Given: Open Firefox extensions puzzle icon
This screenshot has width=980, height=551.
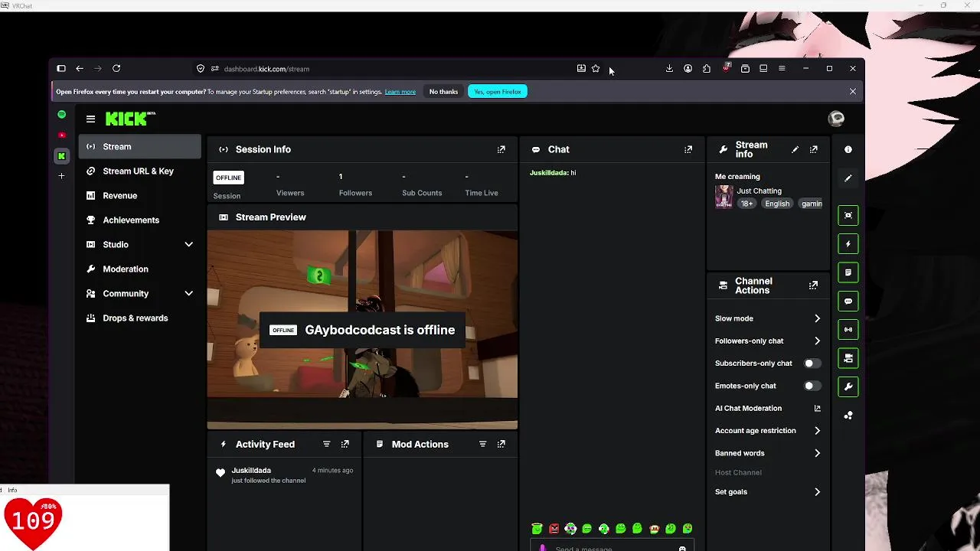Looking at the screenshot, I should 706,69.
